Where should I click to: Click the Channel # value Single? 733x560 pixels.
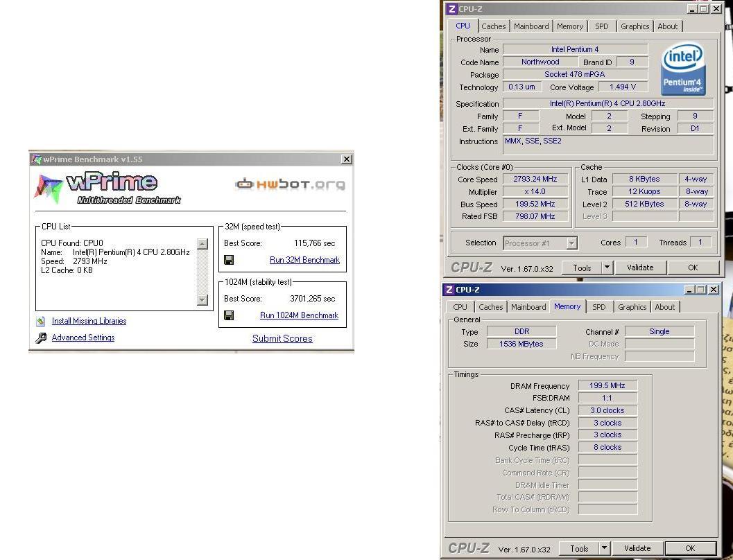point(659,331)
